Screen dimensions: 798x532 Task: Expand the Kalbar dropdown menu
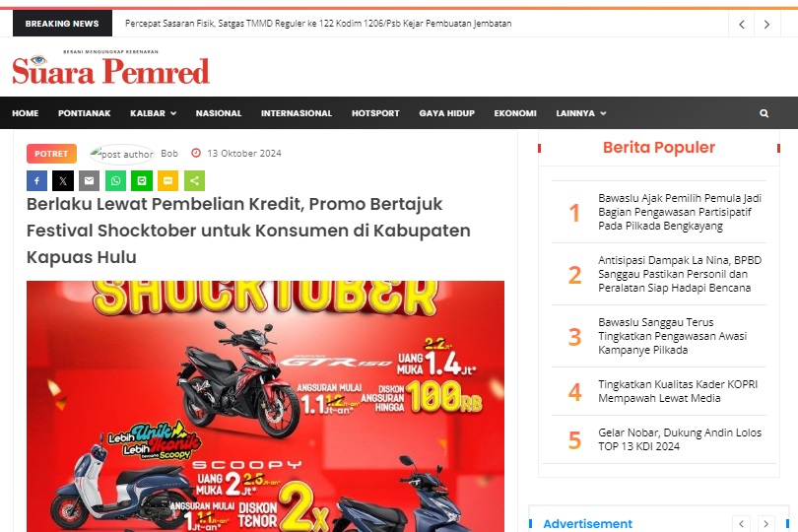pos(153,113)
